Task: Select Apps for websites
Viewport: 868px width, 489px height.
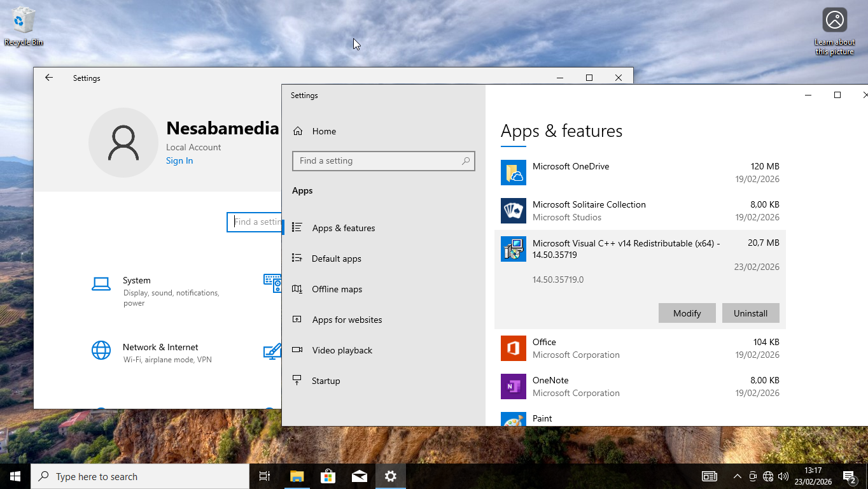Action: pyautogui.click(x=347, y=320)
